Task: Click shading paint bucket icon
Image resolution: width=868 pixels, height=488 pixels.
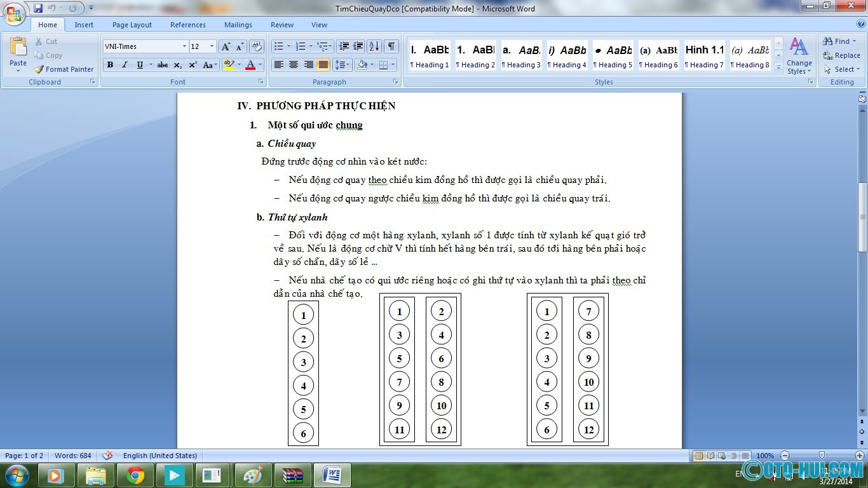Action: click(x=362, y=65)
